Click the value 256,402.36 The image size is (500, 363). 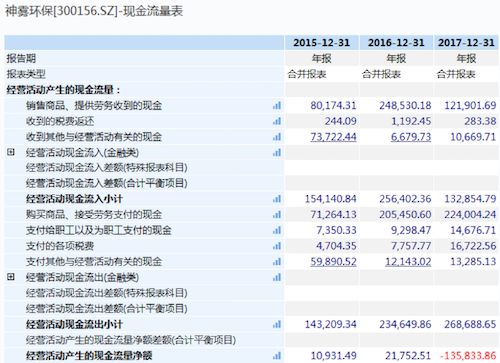pyautogui.click(x=405, y=199)
